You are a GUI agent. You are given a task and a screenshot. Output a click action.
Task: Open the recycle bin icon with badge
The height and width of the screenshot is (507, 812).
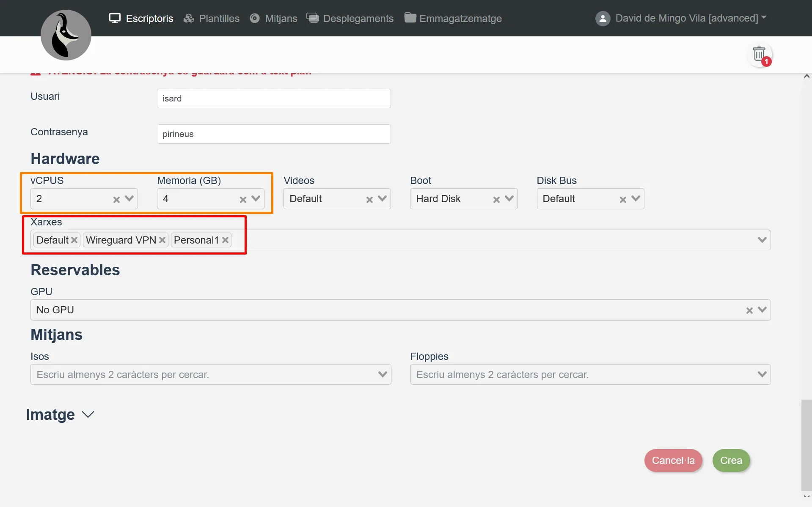[x=760, y=55]
